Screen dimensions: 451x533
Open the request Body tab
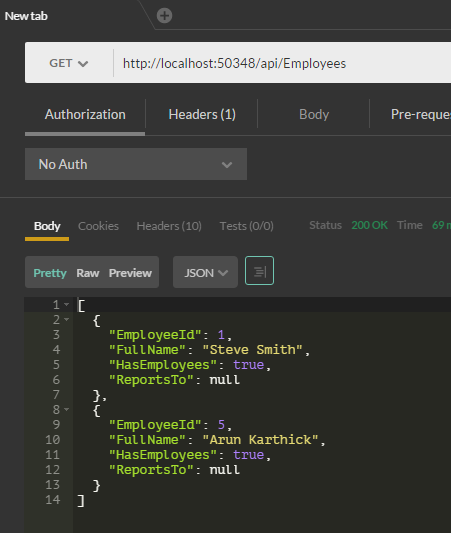tap(314, 115)
